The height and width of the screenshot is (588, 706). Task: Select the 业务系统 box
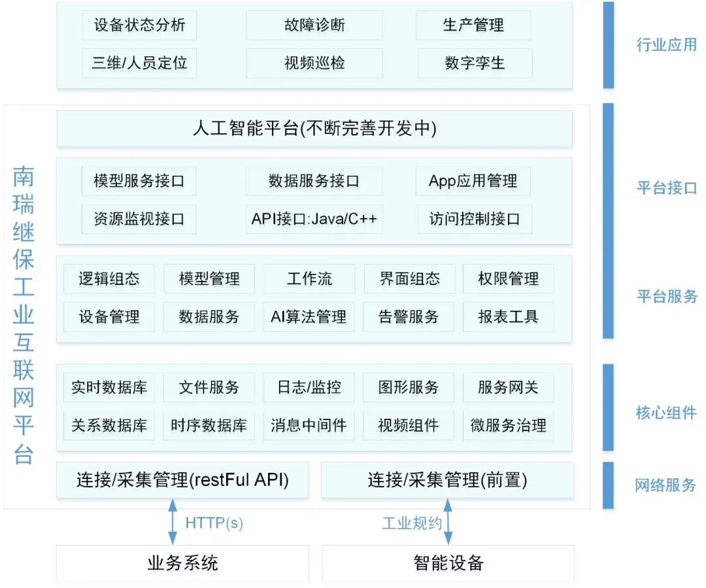[x=182, y=563]
